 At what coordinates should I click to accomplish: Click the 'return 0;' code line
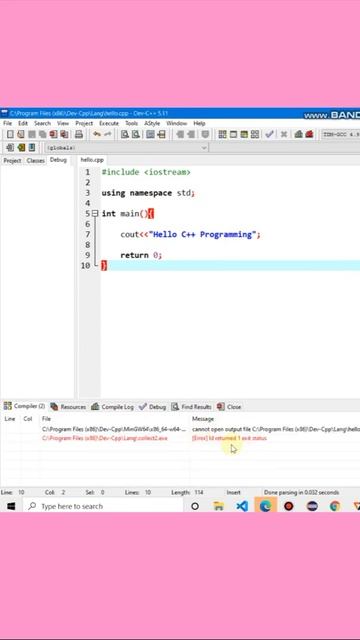[x=141, y=255]
